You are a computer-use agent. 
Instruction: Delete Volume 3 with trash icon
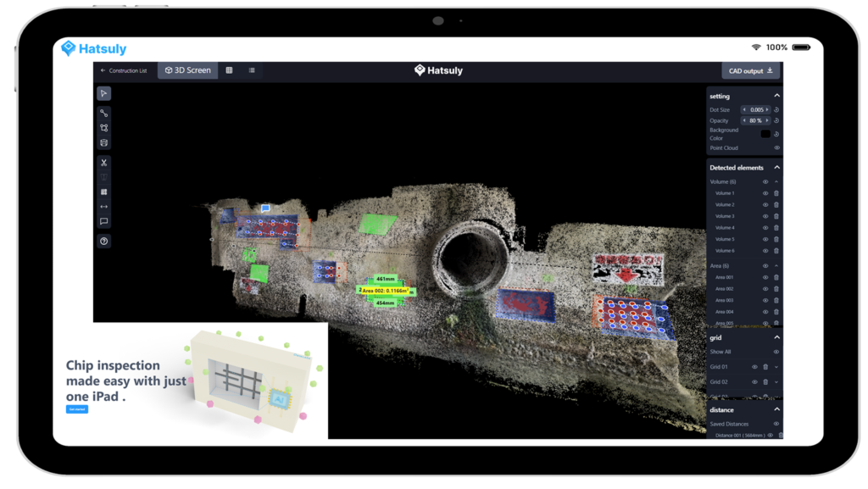coord(776,217)
